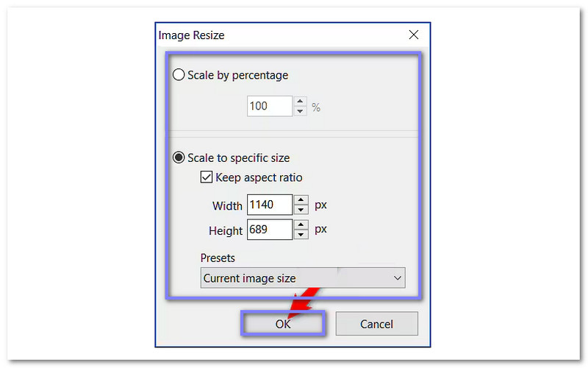Click the Width label text
Viewport: 588px width, 368px height.
(x=226, y=205)
